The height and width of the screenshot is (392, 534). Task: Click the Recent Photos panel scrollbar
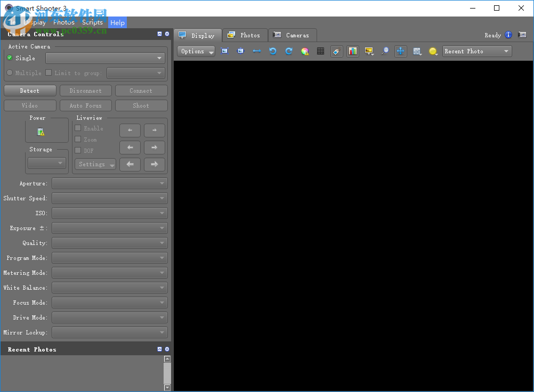coord(167,370)
